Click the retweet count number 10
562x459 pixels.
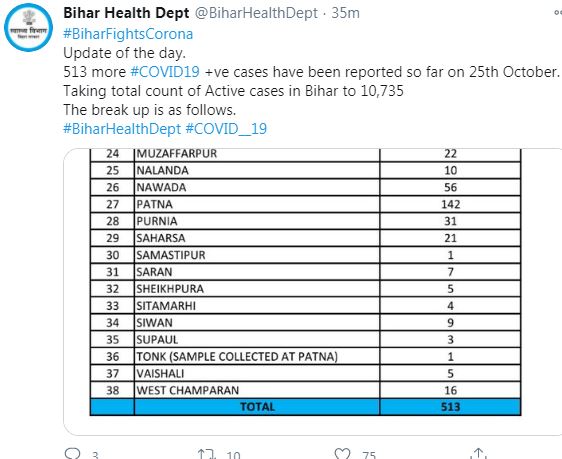(233, 455)
